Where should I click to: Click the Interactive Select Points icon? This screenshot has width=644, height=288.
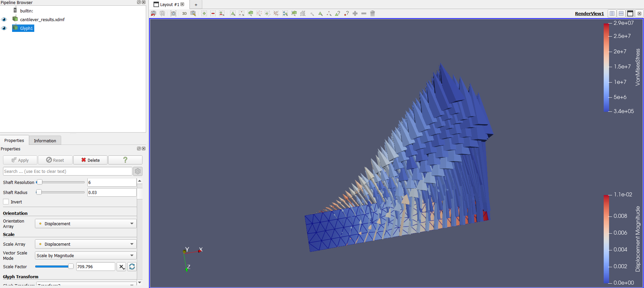(312, 13)
